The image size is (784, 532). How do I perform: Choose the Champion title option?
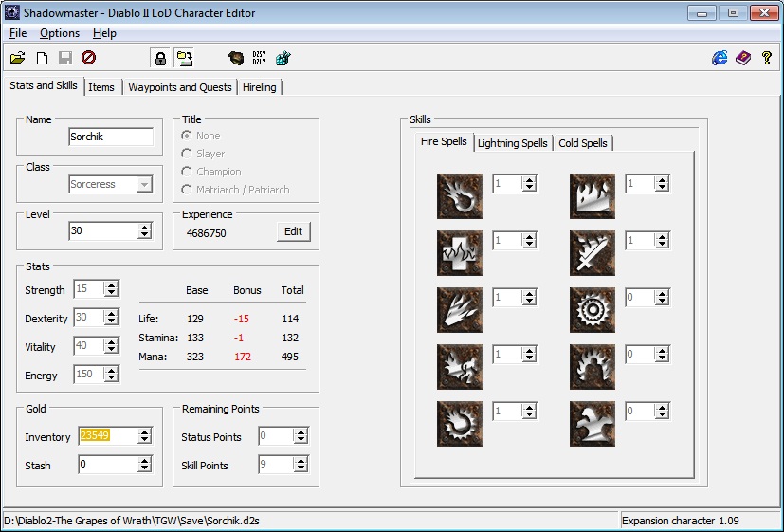pyautogui.click(x=188, y=172)
